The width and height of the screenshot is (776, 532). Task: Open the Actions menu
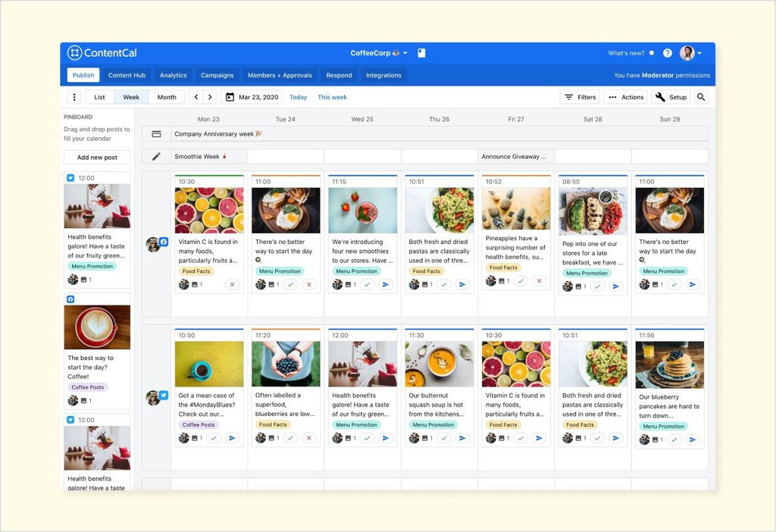625,97
